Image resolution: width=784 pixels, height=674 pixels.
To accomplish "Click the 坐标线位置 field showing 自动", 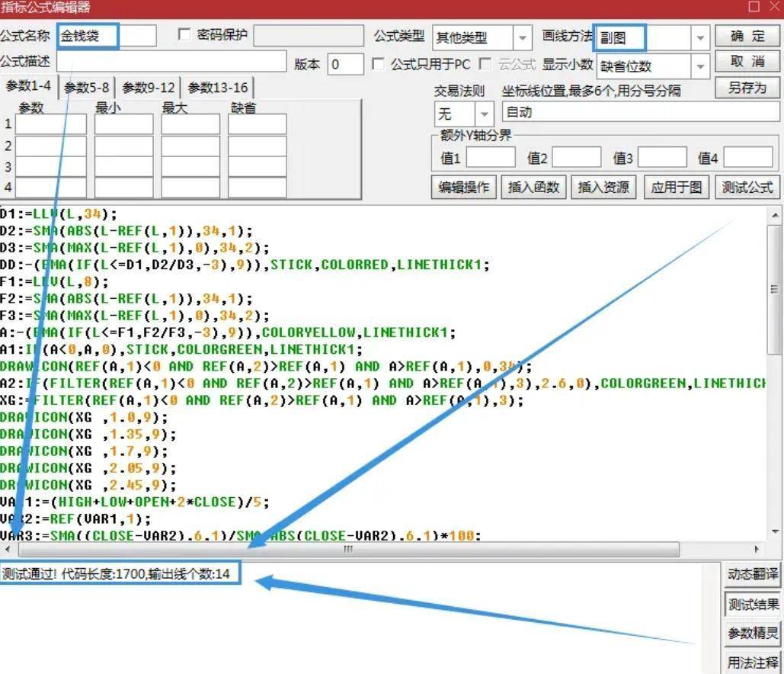I will pyautogui.click(x=641, y=112).
